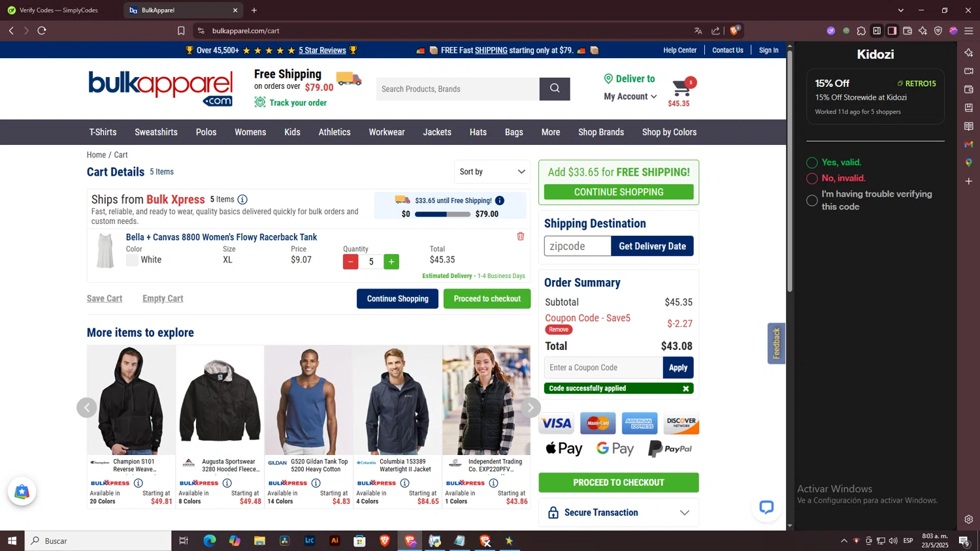Show hidden system tray icons

tap(844, 541)
